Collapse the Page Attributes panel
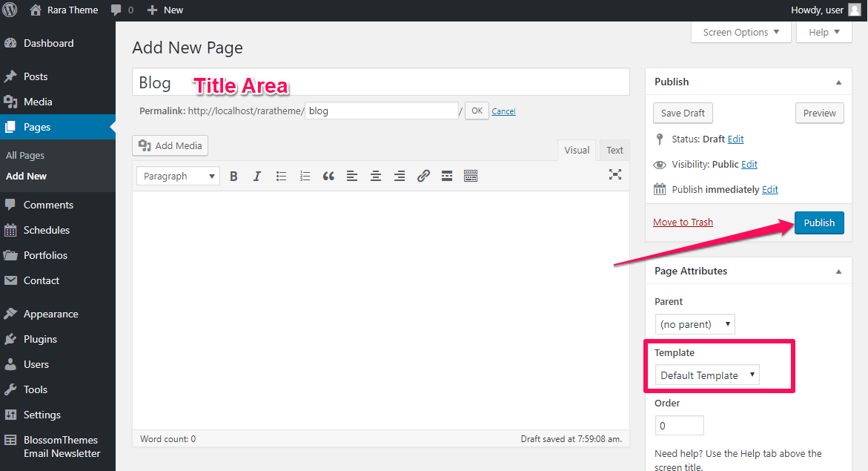 point(838,271)
